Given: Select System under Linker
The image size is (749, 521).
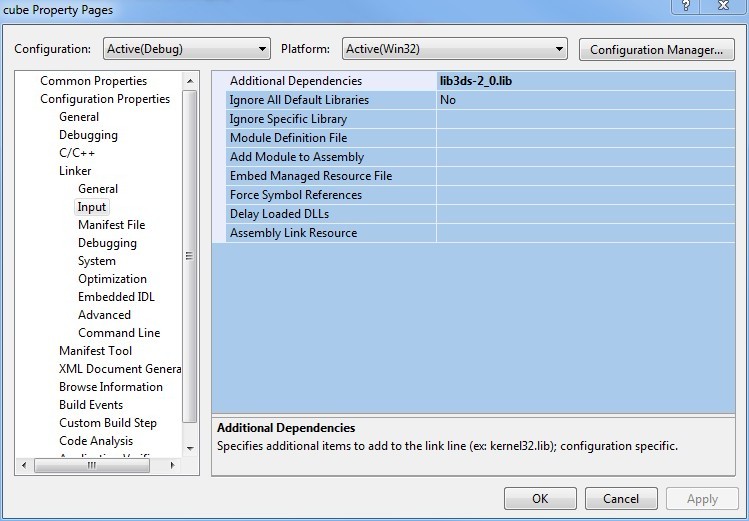Looking at the screenshot, I should click(97, 261).
